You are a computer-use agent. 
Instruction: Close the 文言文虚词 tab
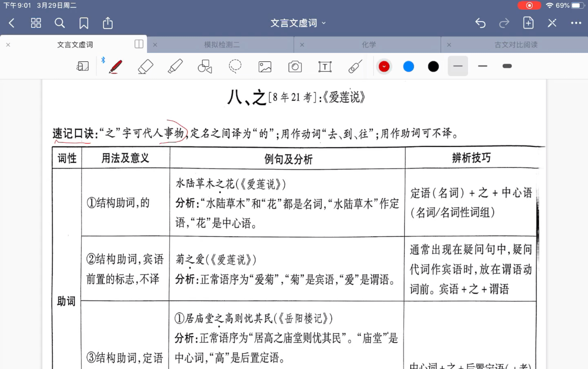(x=8, y=45)
